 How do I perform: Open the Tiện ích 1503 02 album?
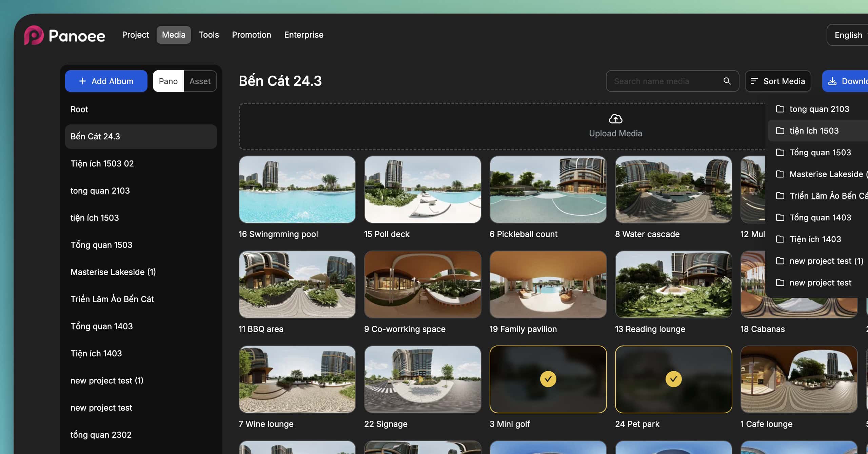point(102,163)
